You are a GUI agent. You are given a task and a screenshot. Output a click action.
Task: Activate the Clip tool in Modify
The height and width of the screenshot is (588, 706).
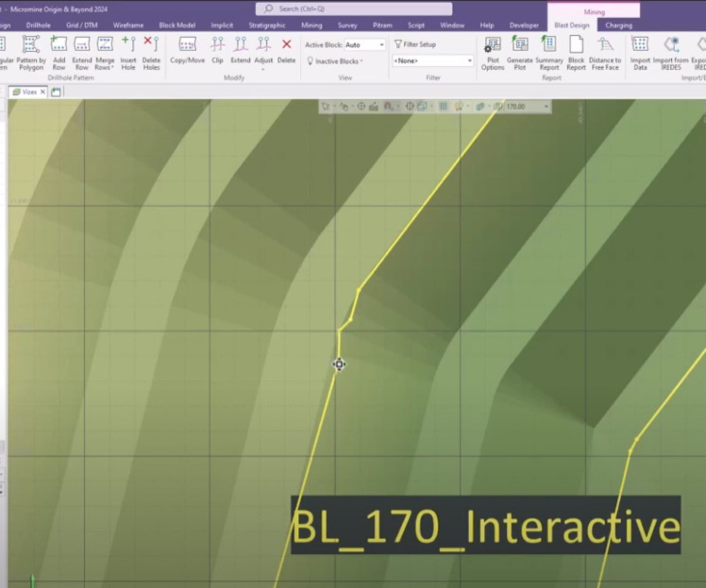pos(217,52)
